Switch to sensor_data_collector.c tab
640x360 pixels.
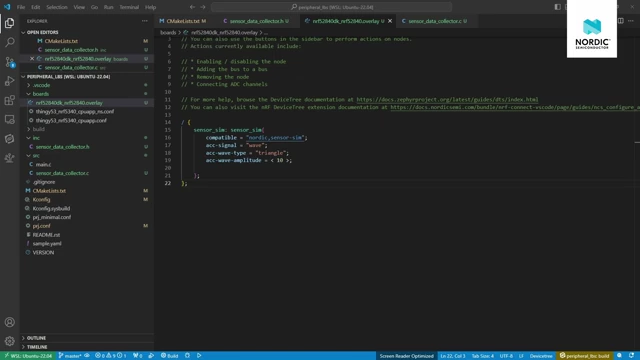click(435, 21)
